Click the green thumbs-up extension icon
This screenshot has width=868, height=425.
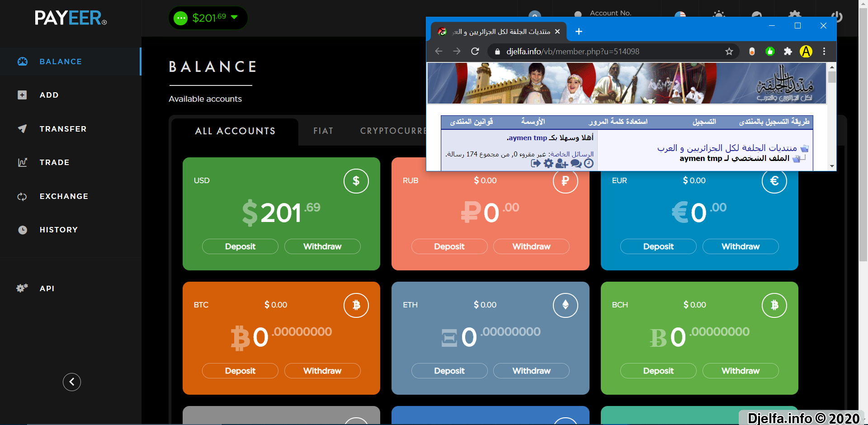pyautogui.click(x=770, y=52)
